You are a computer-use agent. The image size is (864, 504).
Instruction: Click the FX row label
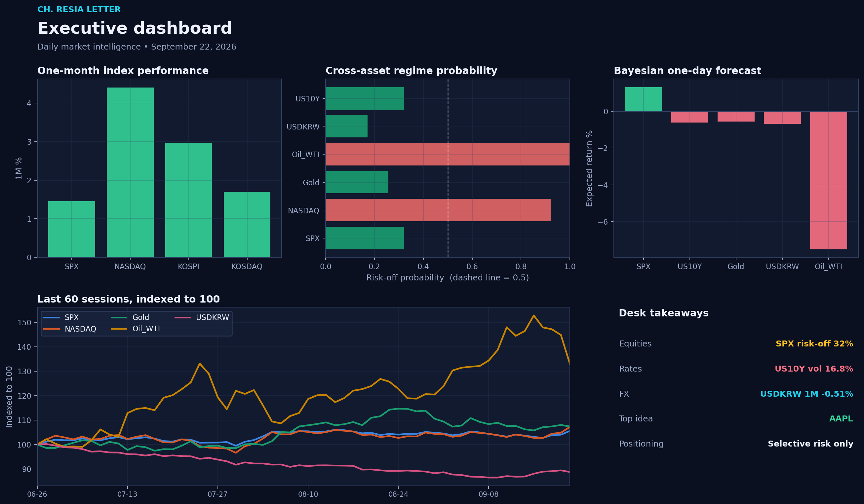[x=624, y=394]
